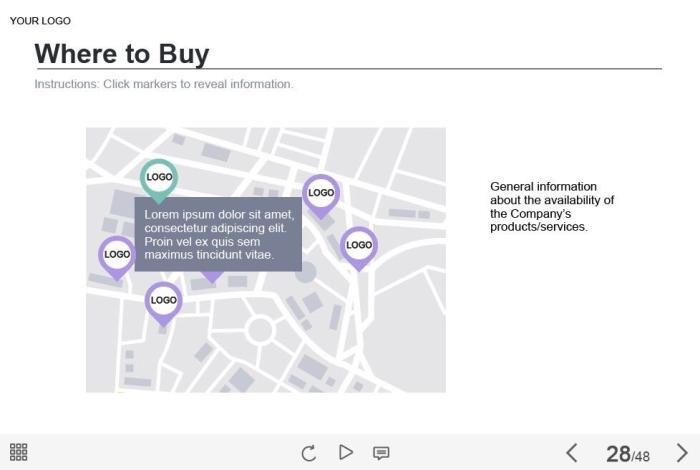Click the 28/48 slide counter

click(x=627, y=454)
